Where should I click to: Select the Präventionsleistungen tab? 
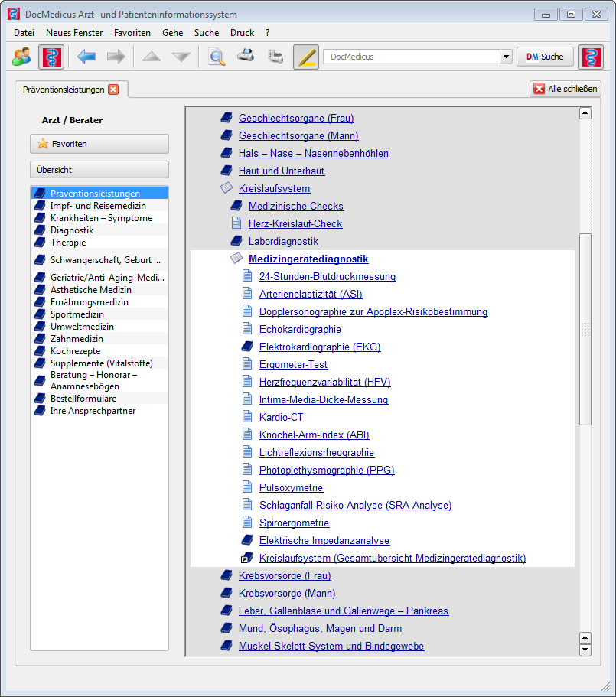[64, 90]
